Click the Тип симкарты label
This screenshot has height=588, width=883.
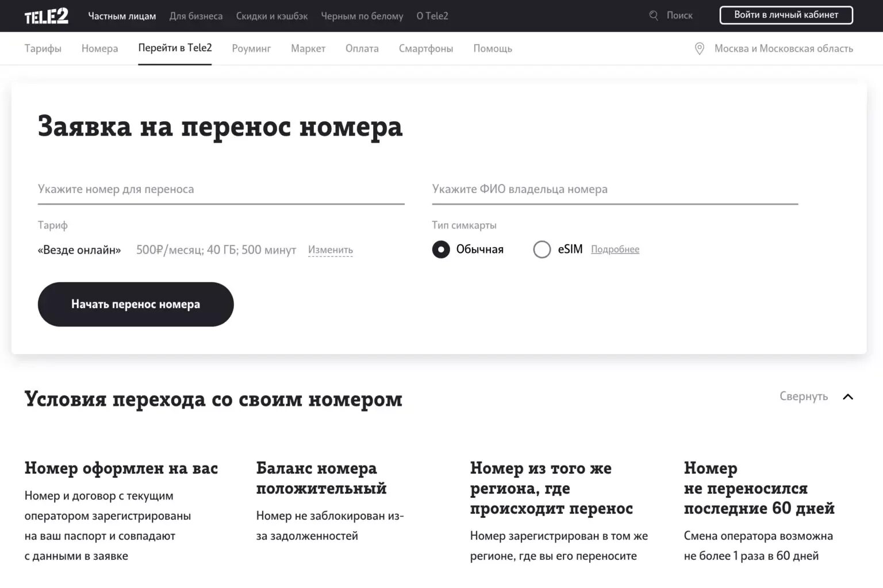point(464,225)
